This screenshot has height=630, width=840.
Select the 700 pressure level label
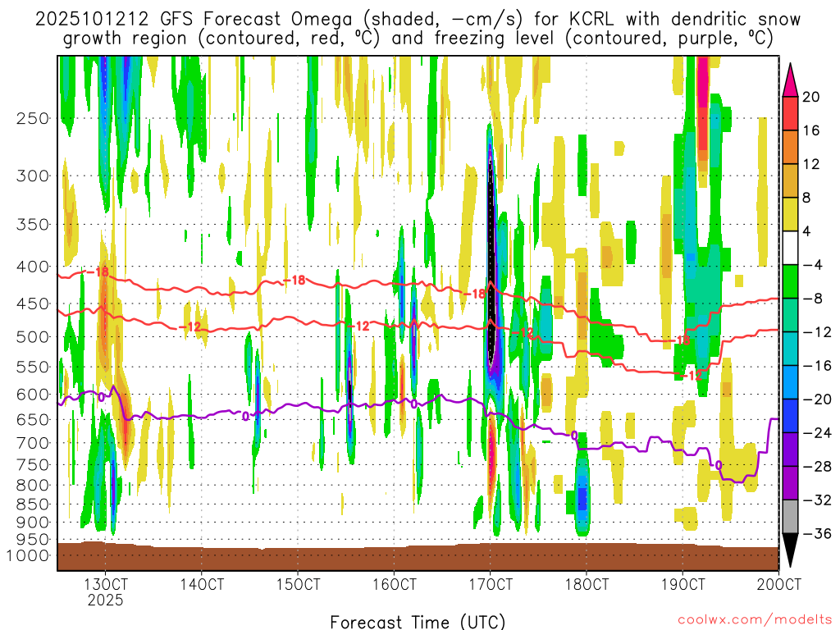pos(33,443)
